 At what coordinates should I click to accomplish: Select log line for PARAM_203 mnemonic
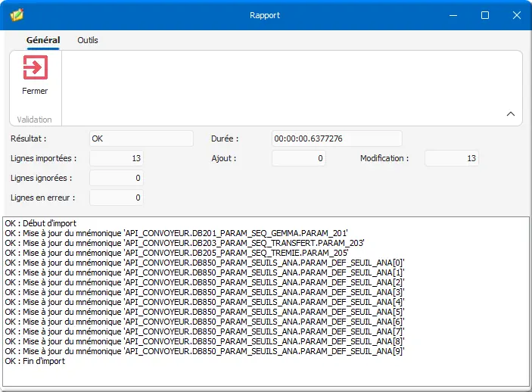185,243
